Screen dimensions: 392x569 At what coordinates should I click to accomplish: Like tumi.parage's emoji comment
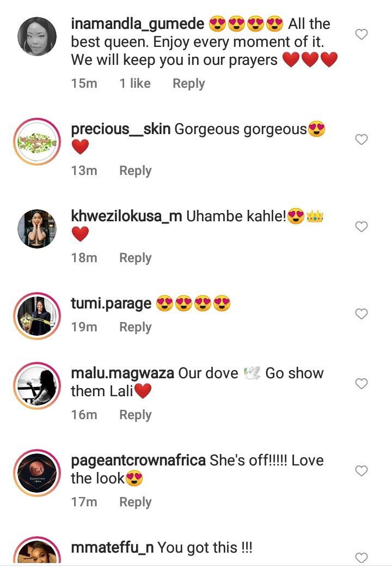click(x=361, y=313)
